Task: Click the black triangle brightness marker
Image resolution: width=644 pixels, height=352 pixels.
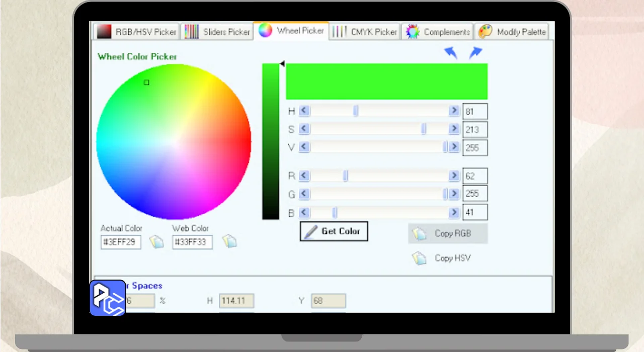Action: tap(282, 64)
